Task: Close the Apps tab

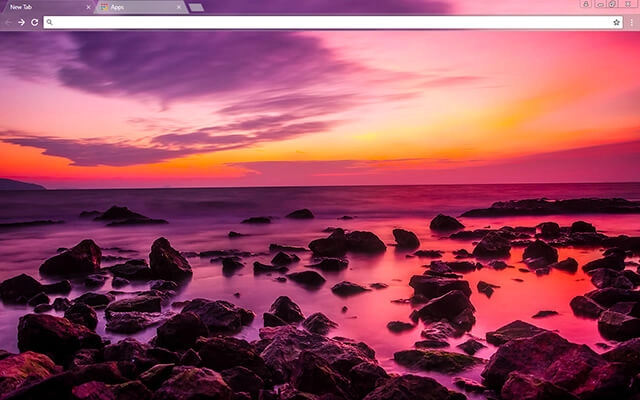Action: 179,7
